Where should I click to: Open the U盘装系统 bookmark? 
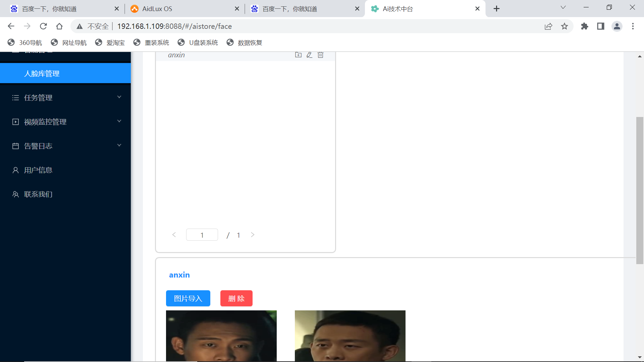pos(198,43)
